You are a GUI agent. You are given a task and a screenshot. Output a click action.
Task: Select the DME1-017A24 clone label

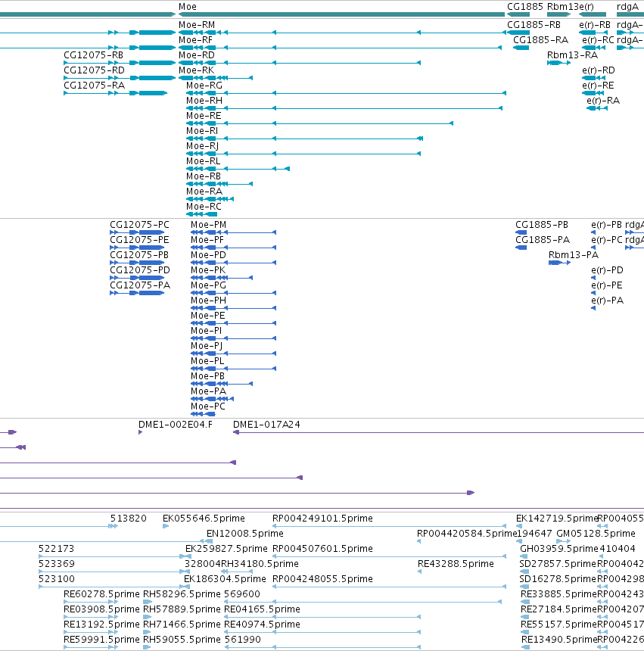point(266,425)
